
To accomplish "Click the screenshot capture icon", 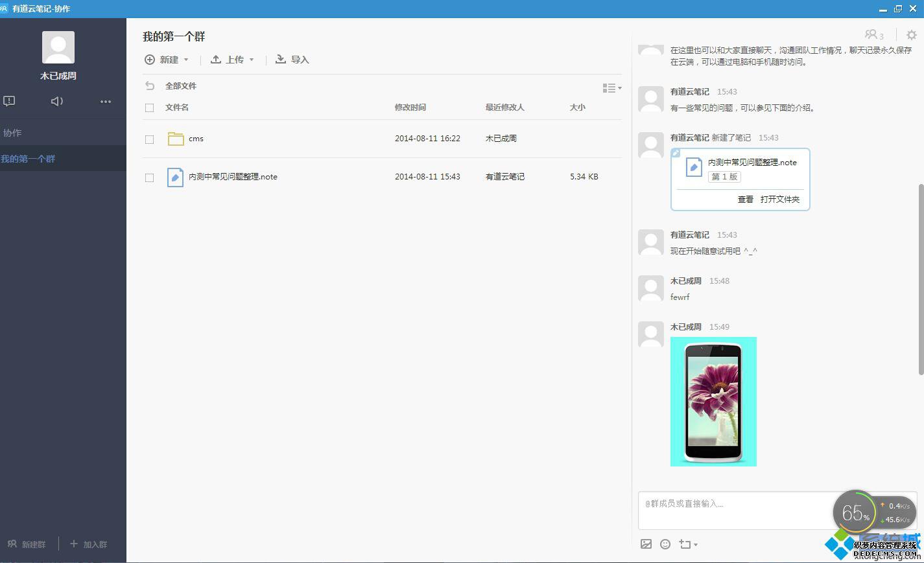I will 685,544.
